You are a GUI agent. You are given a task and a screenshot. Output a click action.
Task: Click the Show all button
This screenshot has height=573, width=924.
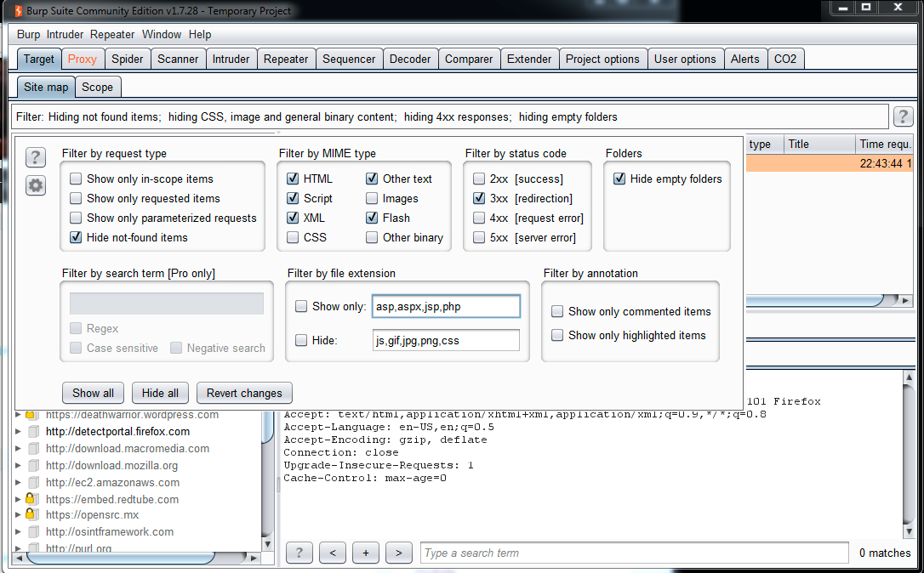coord(93,393)
